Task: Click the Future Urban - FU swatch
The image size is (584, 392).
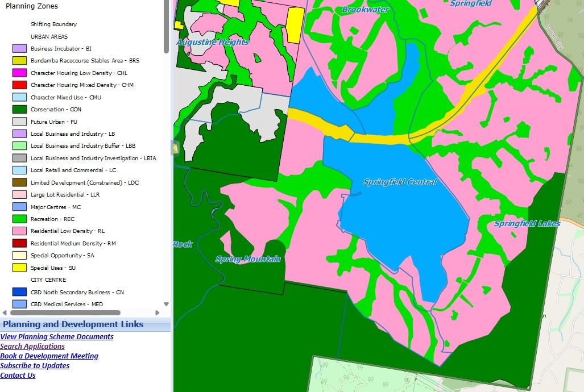Action: [19, 122]
